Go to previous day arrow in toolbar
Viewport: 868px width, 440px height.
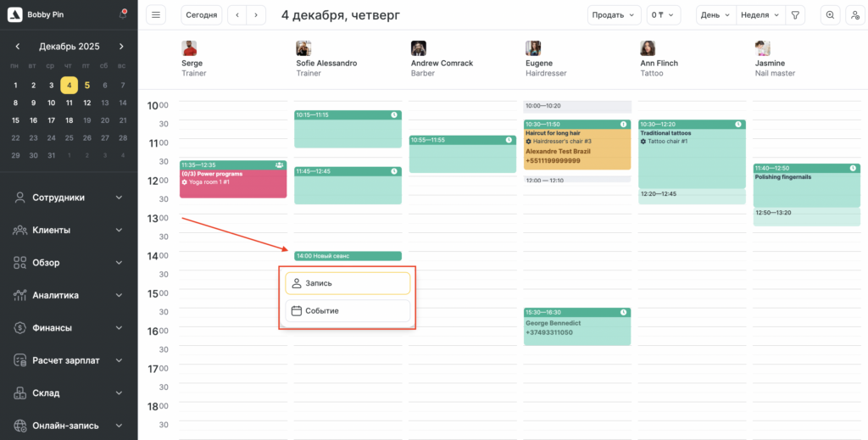tap(237, 15)
